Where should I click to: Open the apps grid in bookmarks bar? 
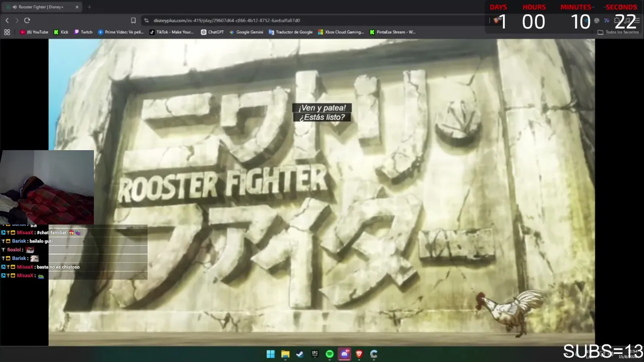click(x=7, y=32)
